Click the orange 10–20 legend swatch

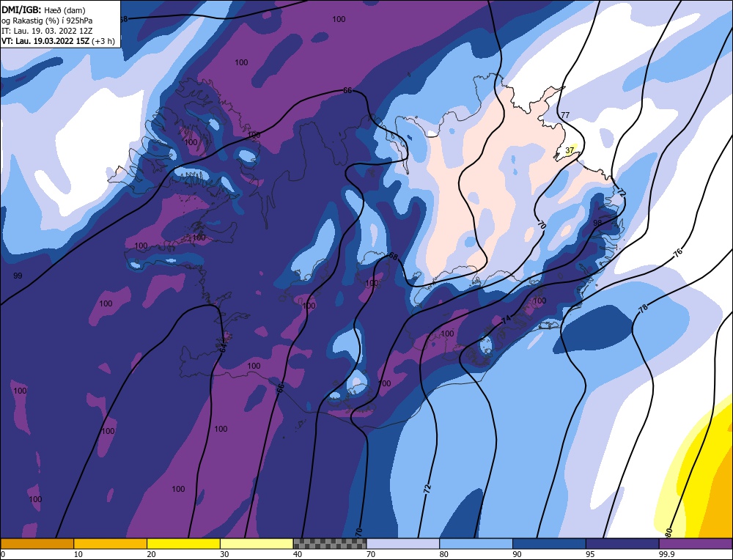coord(111,544)
